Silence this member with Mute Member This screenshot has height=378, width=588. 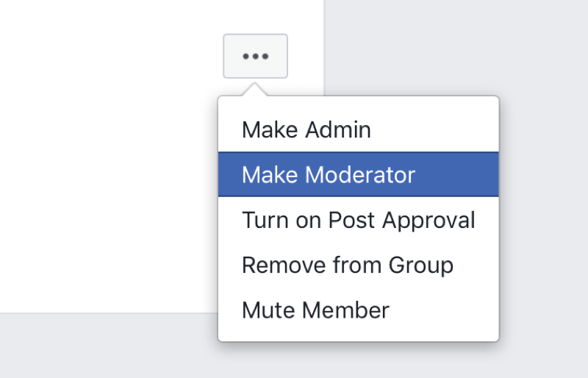359,310
